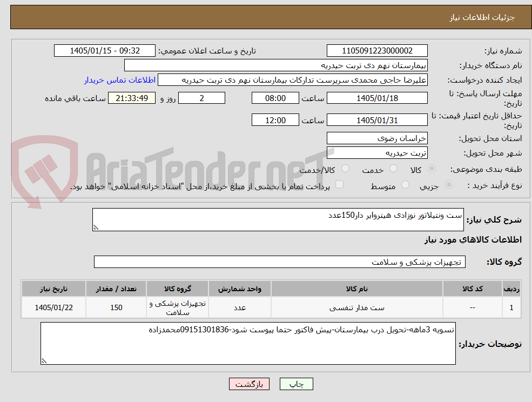Click the page title جزئیات اطلاعات نیاز
Viewport: 532px width, 402px height.
(x=482, y=17)
